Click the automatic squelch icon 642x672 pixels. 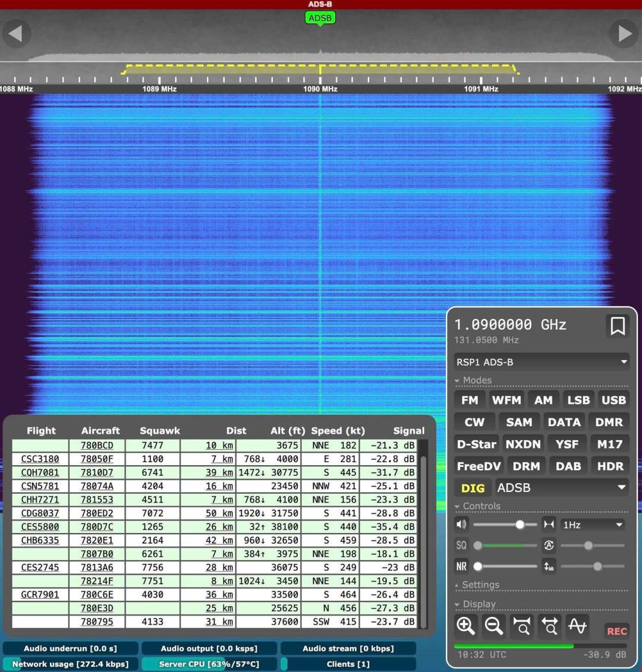point(549,545)
